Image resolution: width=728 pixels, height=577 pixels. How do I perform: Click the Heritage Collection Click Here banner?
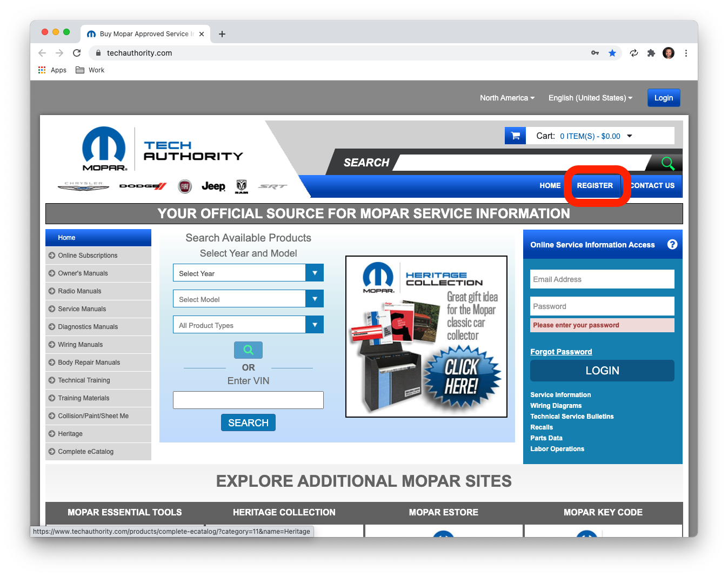(x=426, y=337)
